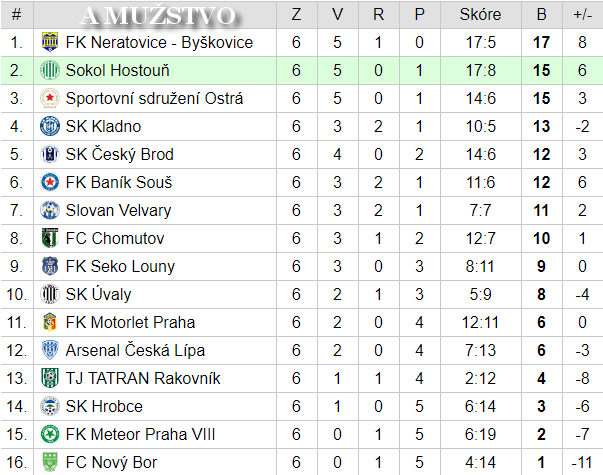Click the FC Nový Bor green shield crest
Image resolution: width=603 pixels, height=475 pixels.
click(50, 462)
